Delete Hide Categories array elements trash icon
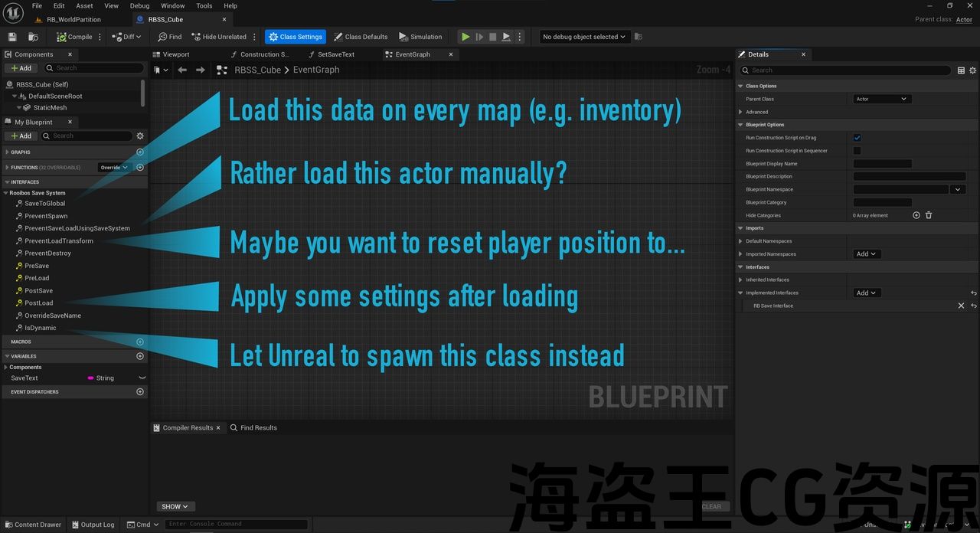 929,216
